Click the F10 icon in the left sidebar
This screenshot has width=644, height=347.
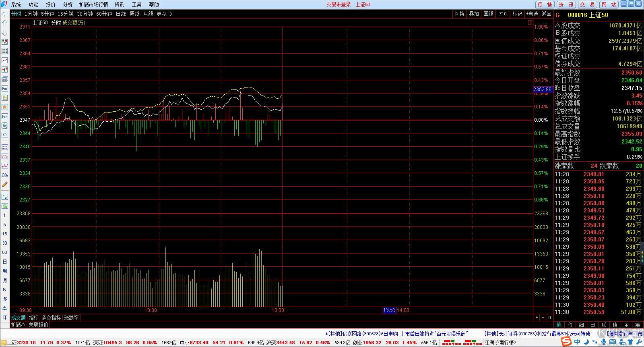[5, 89]
